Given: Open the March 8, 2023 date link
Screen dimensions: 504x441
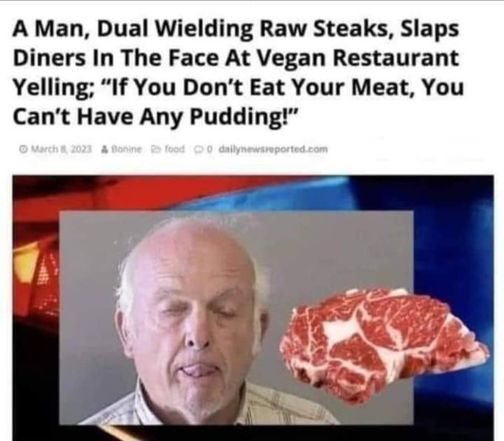Looking at the screenshot, I should (61, 149).
